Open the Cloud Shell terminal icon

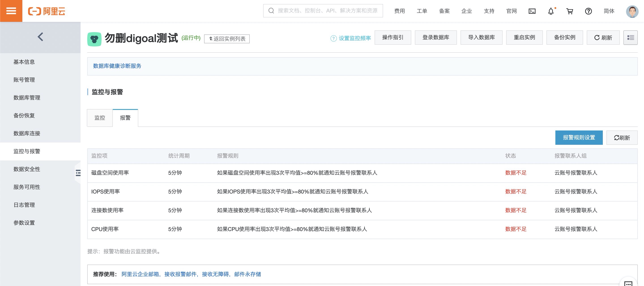click(x=532, y=11)
